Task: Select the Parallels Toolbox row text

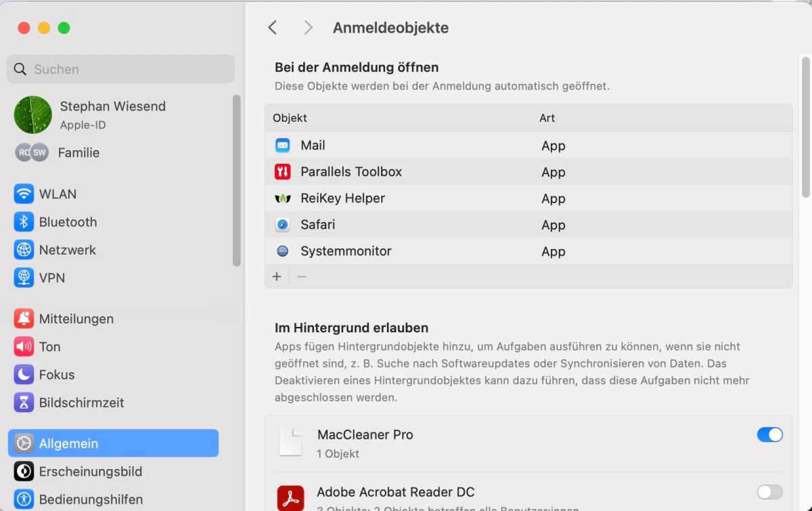Action: click(x=351, y=172)
